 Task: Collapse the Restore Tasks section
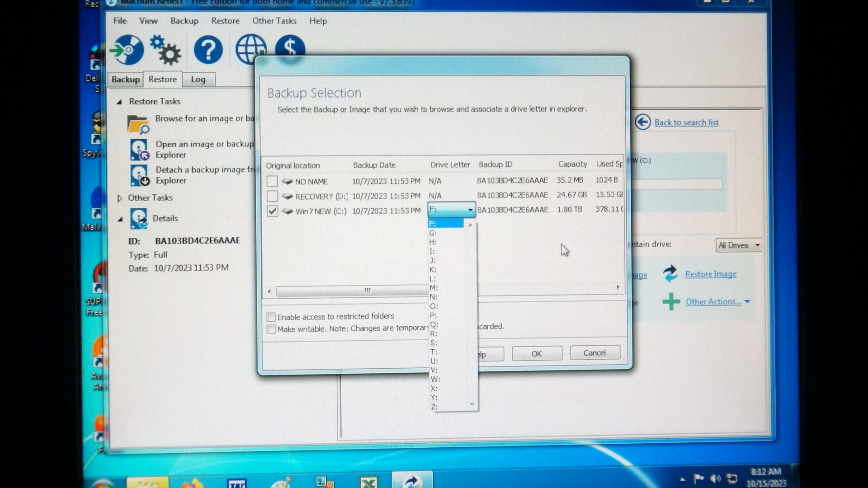(119, 102)
